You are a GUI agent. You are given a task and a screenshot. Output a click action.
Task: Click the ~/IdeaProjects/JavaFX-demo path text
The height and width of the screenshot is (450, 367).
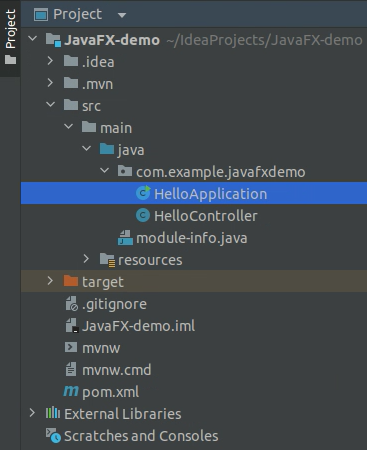pos(264,40)
